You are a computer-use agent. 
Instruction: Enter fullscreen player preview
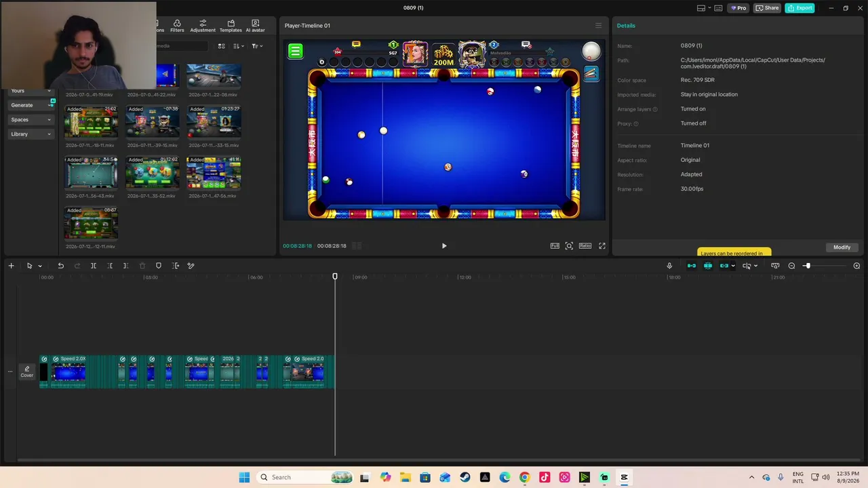[601, 246]
